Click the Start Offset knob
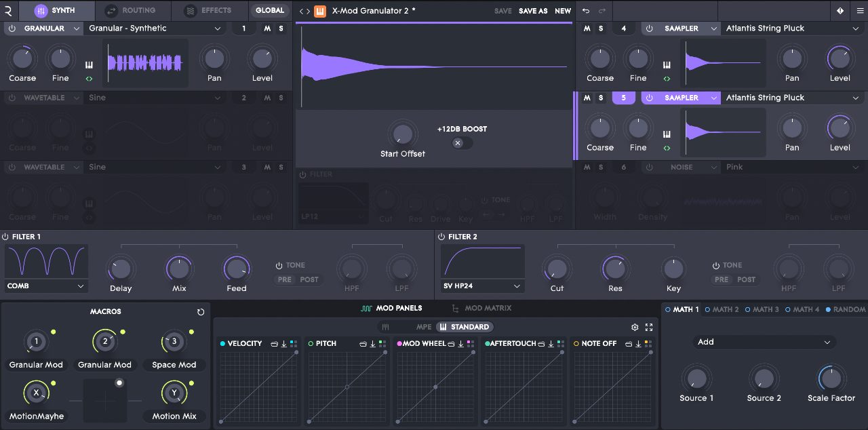 (403, 133)
